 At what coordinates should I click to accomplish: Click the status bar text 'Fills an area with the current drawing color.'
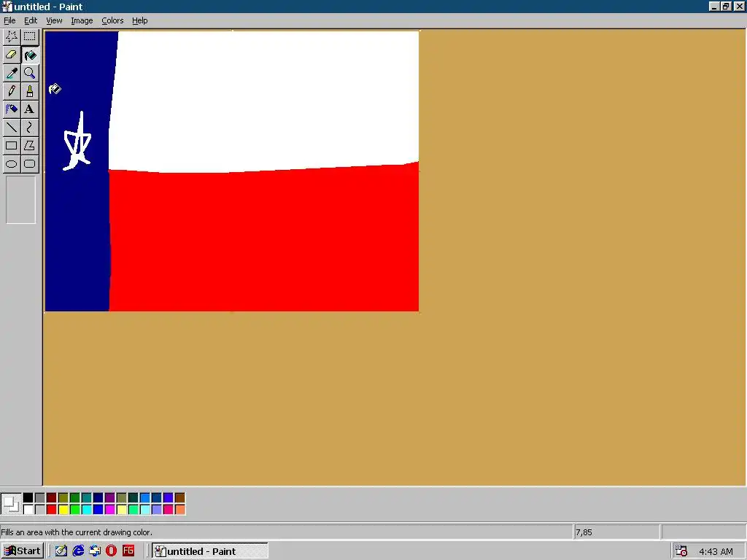pyautogui.click(x=77, y=532)
